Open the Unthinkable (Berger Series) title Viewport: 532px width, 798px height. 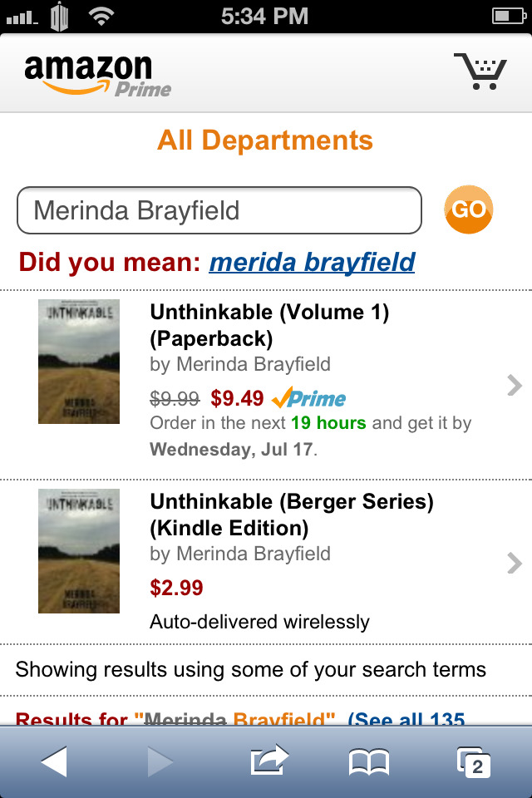click(291, 515)
